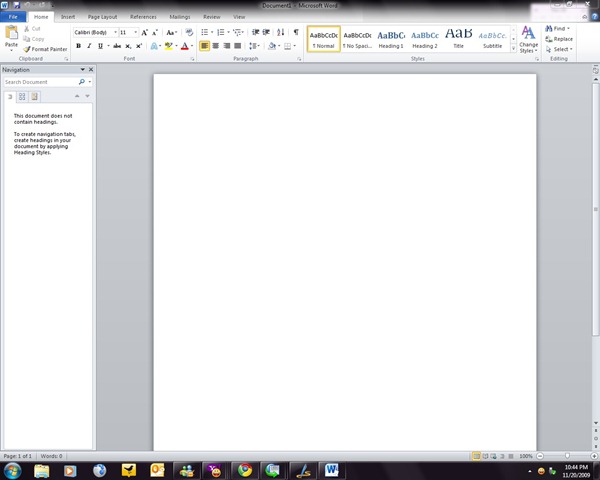The width and height of the screenshot is (600, 480).
Task: Sort text with the A-Z icon
Action: pos(280,33)
